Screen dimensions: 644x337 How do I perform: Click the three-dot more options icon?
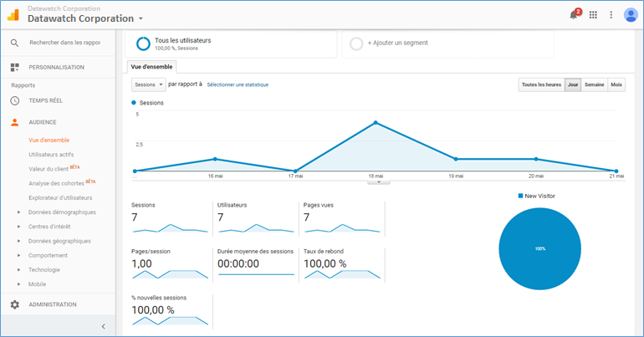tap(611, 15)
